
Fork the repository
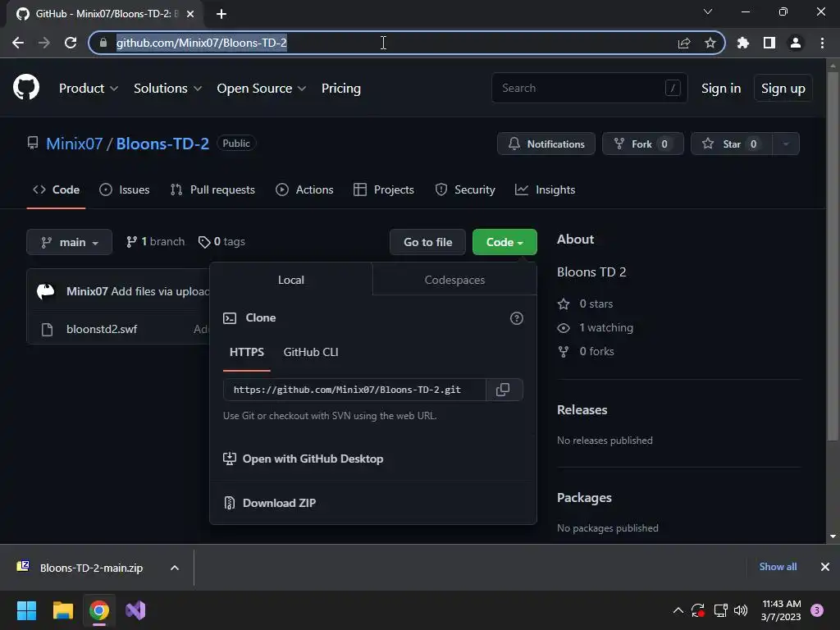click(x=643, y=144)
